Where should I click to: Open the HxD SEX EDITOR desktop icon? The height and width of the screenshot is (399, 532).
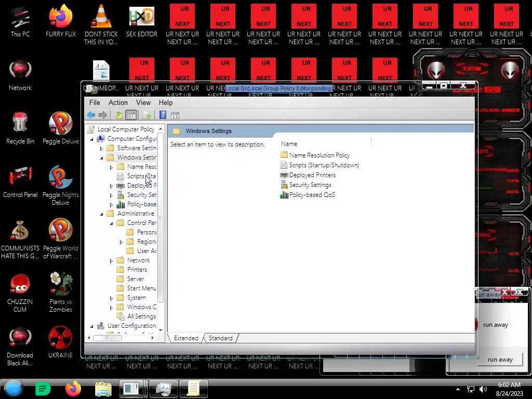[141, 22]
